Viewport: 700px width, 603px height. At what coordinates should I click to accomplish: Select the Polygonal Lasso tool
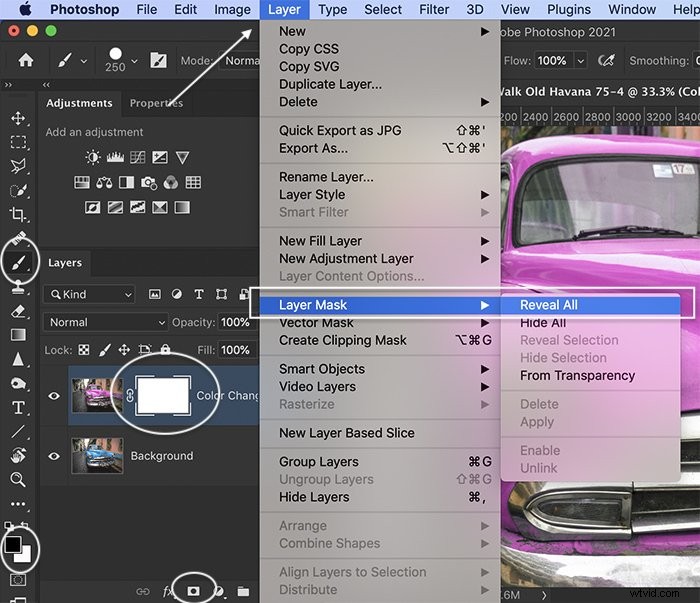18,166
